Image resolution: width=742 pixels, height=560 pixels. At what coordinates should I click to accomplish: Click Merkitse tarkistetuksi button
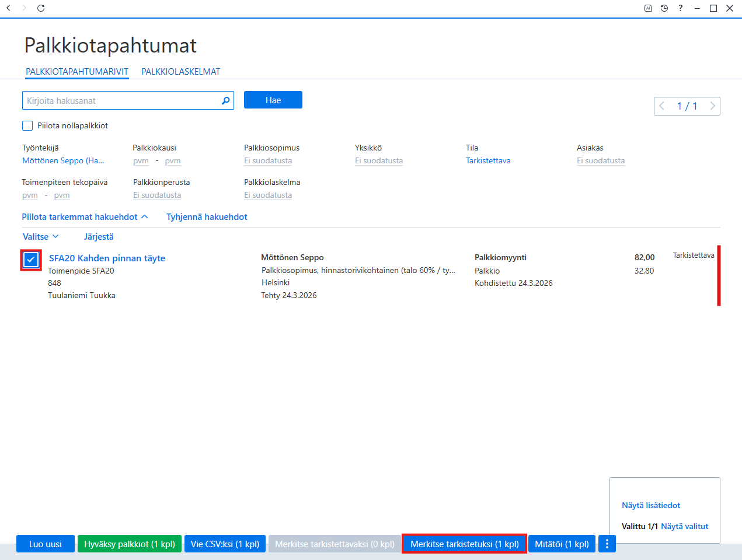(x=465, y=544)
